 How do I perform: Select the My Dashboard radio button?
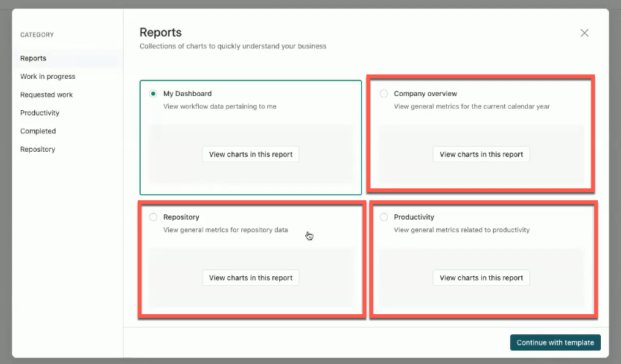coord(153,94)
